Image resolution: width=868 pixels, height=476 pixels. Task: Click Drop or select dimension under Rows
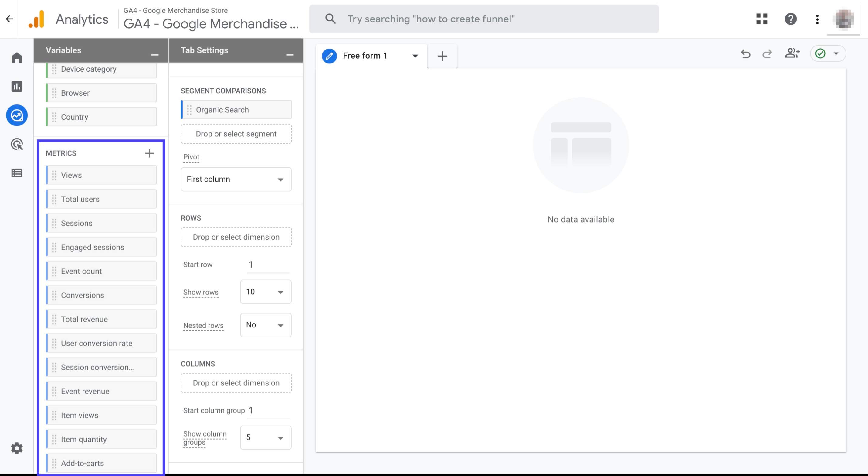(x=236, y=237)
